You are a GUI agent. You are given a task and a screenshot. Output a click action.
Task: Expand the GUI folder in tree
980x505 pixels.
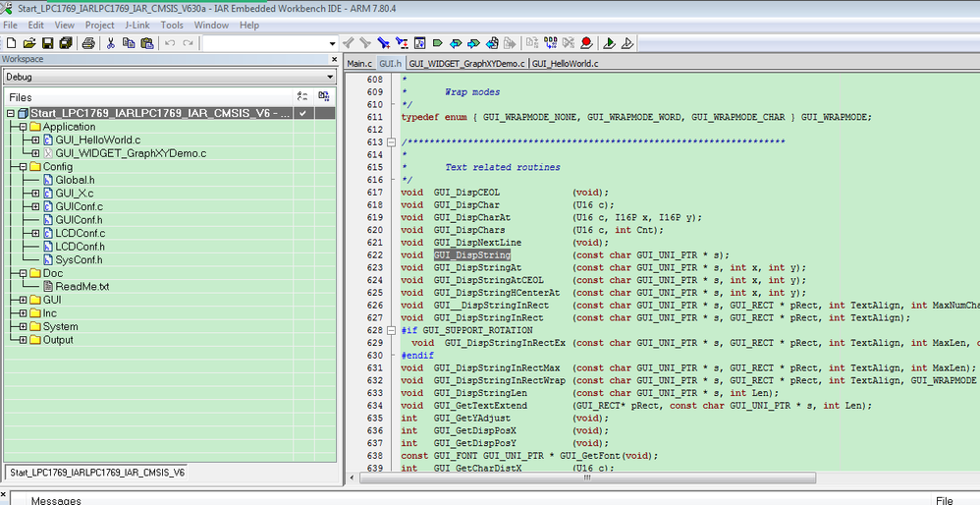pos(23,300)
